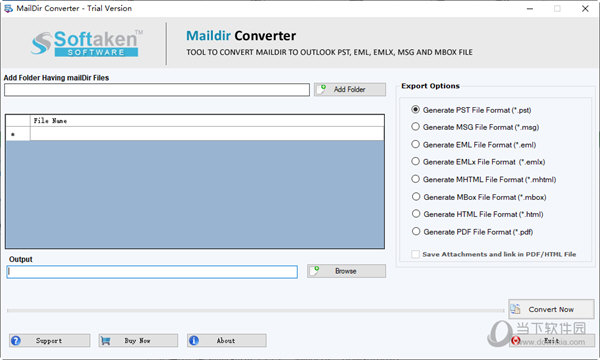
Task: Select the empty new row cell in table
Action: [x=207, y=134]
